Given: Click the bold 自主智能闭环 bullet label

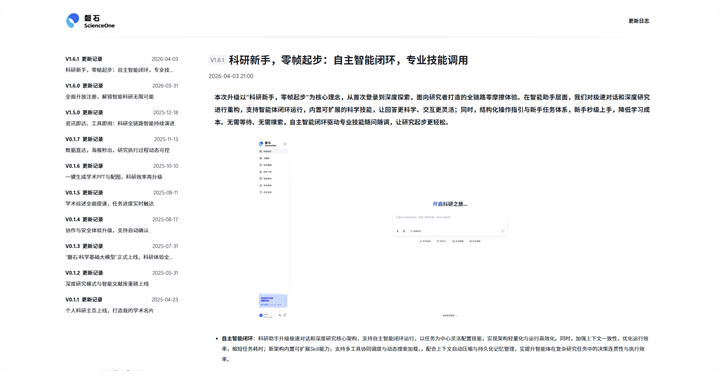Looking at the screenshot, I should [237, 339].
